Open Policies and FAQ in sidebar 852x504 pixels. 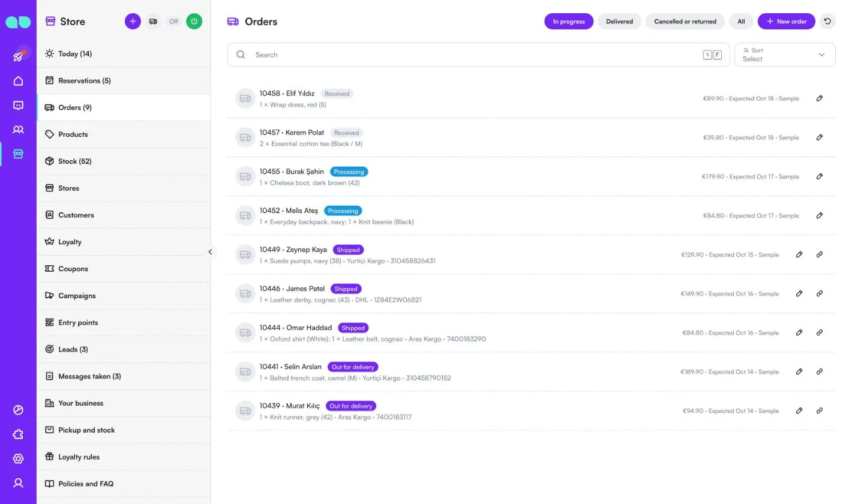click(124, 484)
